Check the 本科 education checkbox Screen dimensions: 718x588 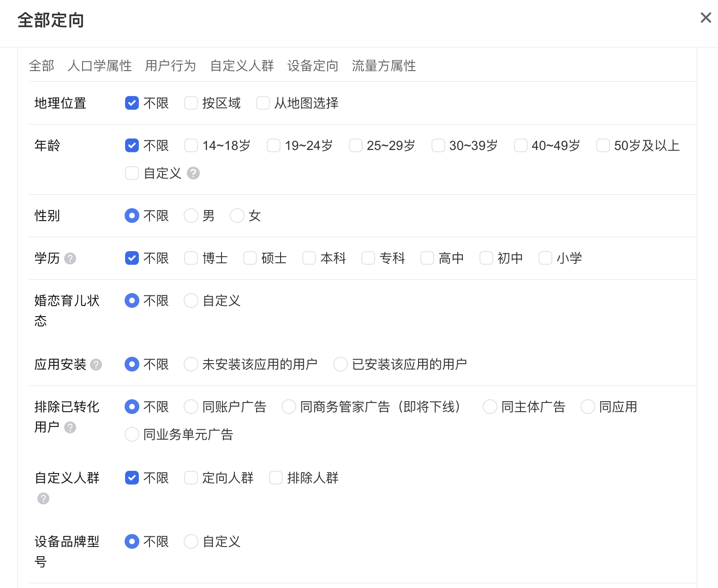309,258
